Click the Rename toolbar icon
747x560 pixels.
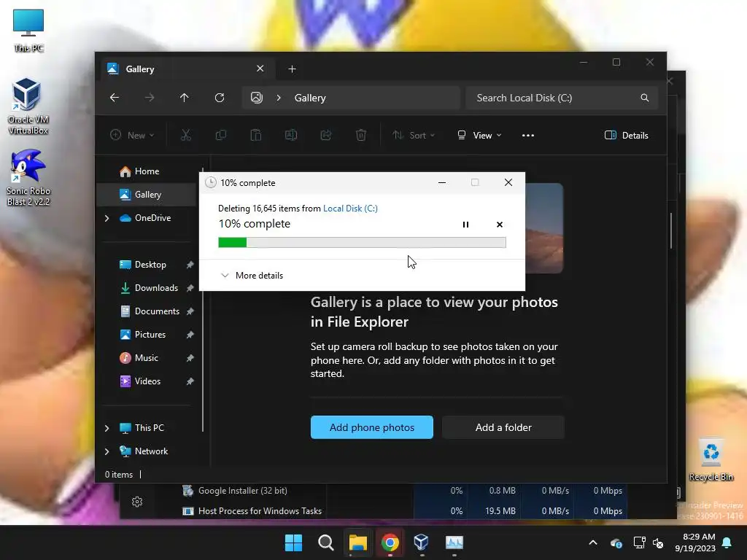coord(291,135)
